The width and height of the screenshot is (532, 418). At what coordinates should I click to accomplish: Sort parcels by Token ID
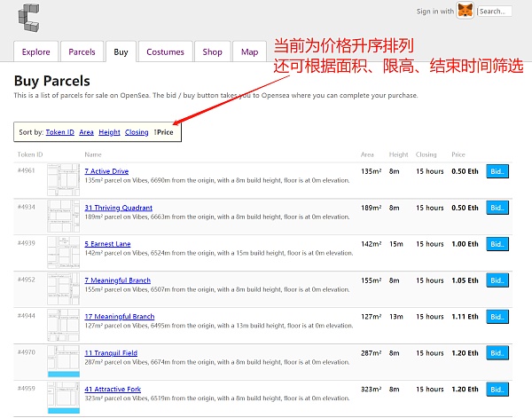pyautogui.click(x=59, y=132)
